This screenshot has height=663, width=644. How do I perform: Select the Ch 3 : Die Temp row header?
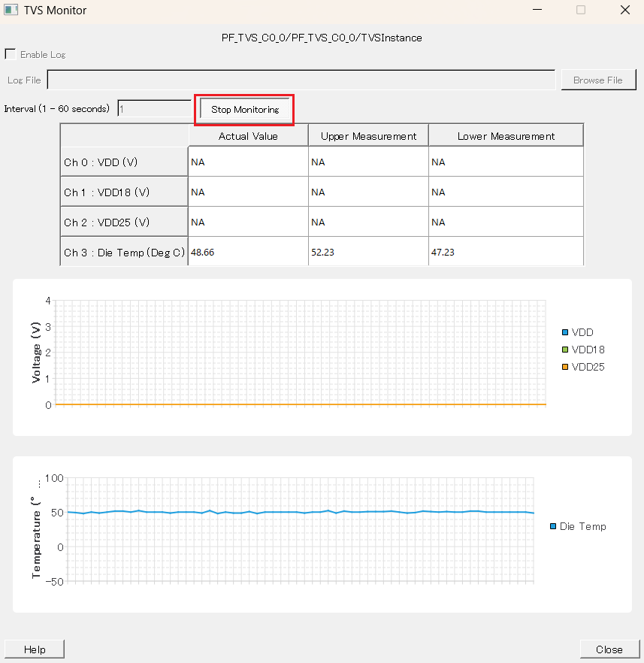click(124, 253)
